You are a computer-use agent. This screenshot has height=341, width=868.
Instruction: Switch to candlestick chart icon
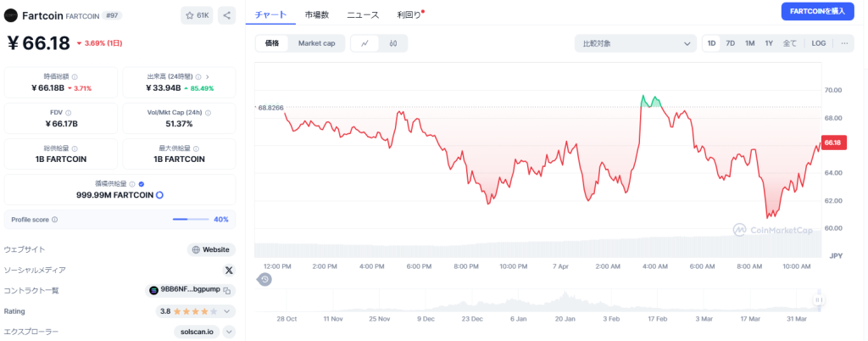393,43
